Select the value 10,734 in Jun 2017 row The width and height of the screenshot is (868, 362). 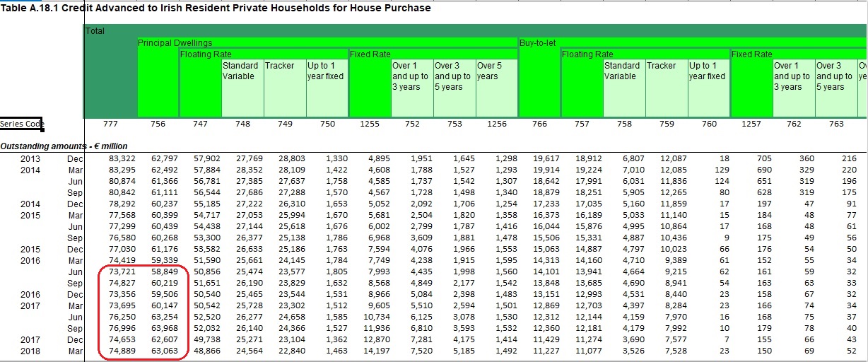(376, 317)
